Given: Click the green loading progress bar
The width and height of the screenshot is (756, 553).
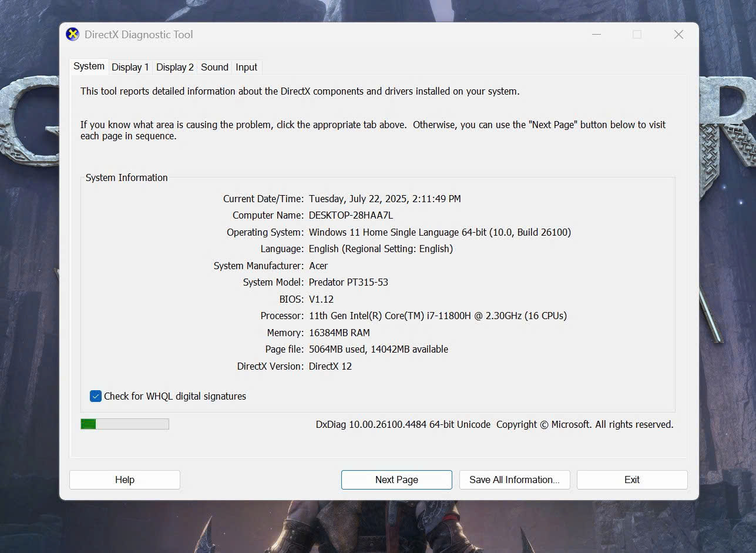Looking at the screenshot, I should pyautogui.click(x=125, y=424).
